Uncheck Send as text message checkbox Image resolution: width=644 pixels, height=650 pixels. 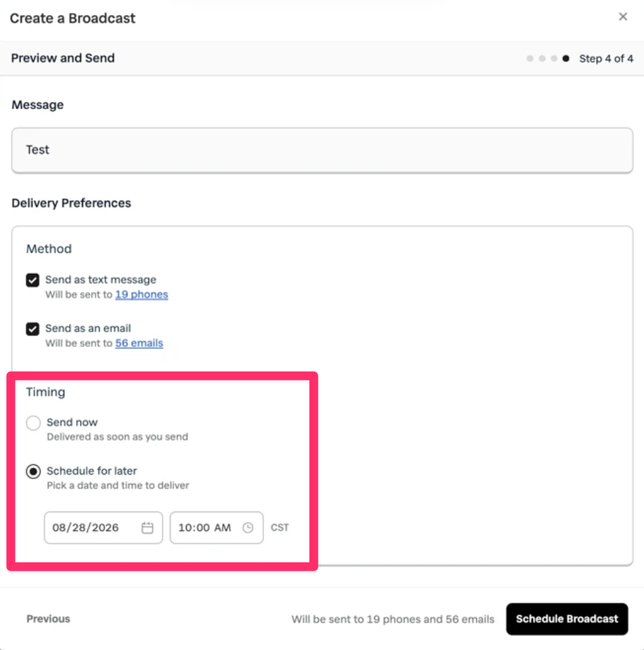32,280
